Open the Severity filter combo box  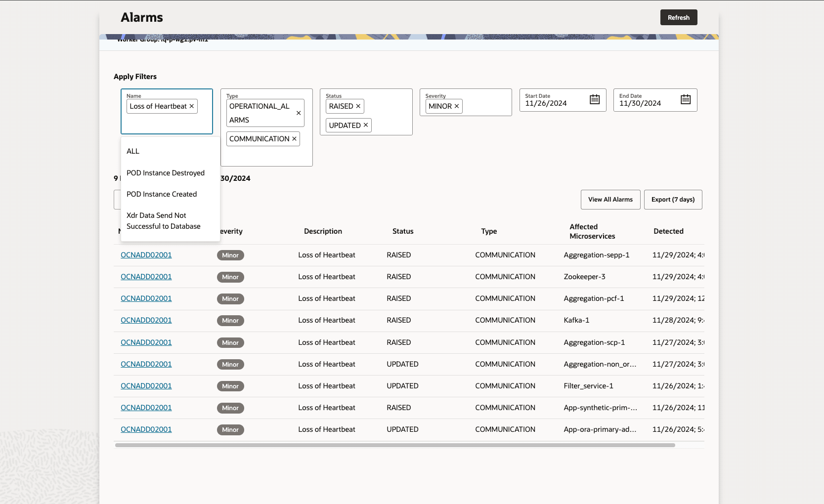pyautogui.click(x=466, y=102)
